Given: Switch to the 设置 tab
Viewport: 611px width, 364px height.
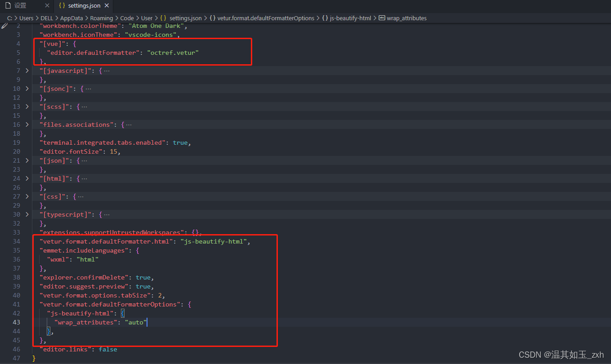Looking at the screenshot, I should [27, 6].
